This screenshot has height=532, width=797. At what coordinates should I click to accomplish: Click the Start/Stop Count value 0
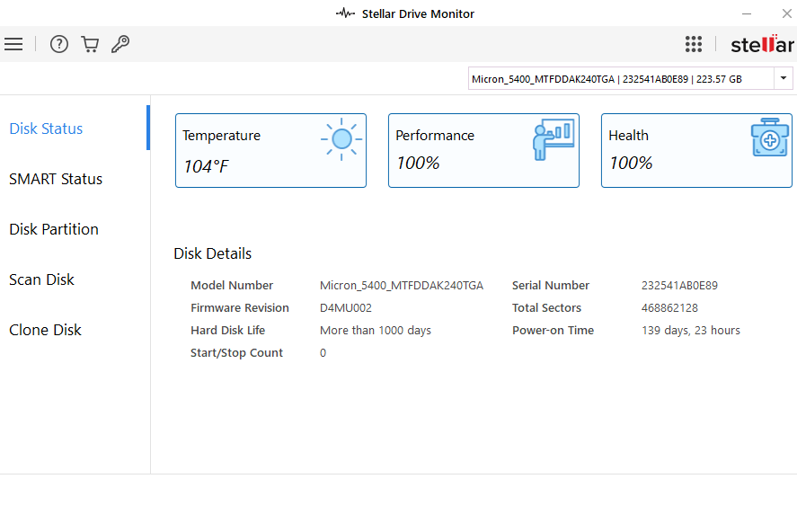[x=323, y=352]
